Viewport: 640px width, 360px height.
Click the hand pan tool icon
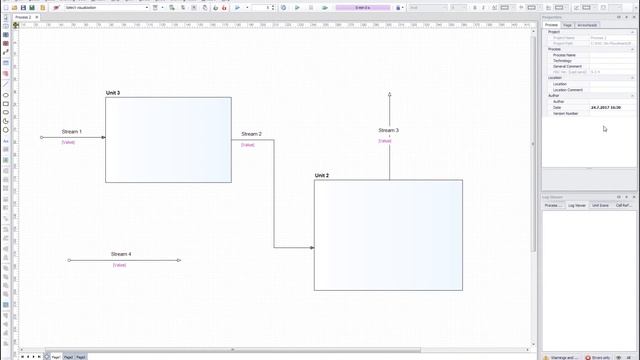tap(205, 8)
